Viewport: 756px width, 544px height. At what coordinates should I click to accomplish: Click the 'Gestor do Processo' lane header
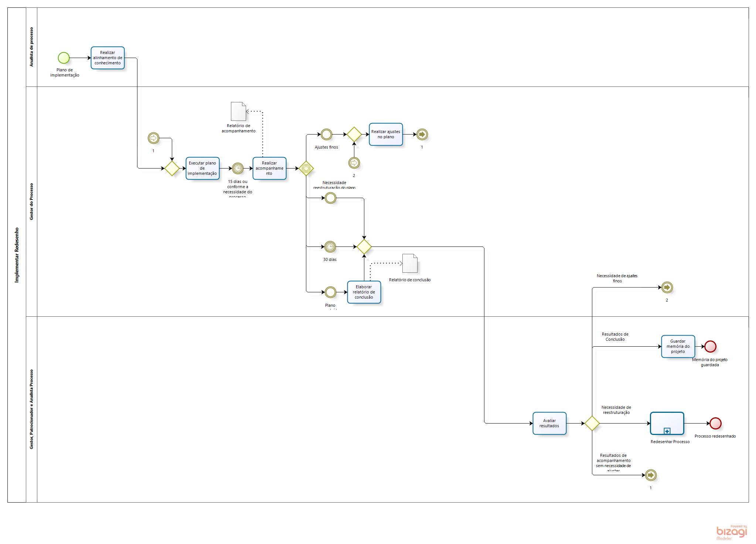point(31,201)
